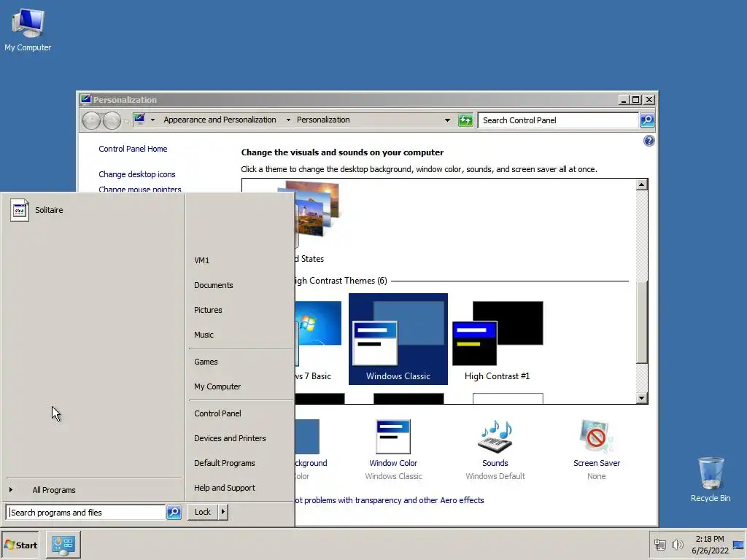The width and height of the screenshot is (747, 560).
Task: Open Control Panel from the Start menu
Action: [217, 414]
